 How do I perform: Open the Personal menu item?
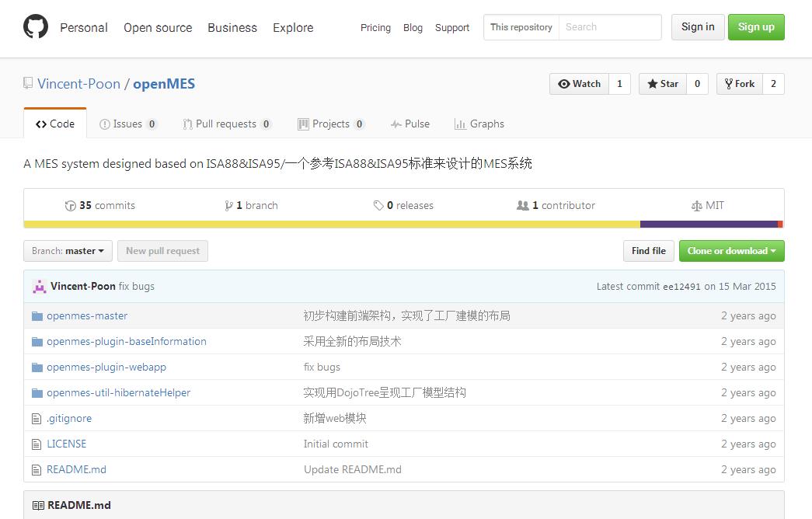[x=84, y=27]
